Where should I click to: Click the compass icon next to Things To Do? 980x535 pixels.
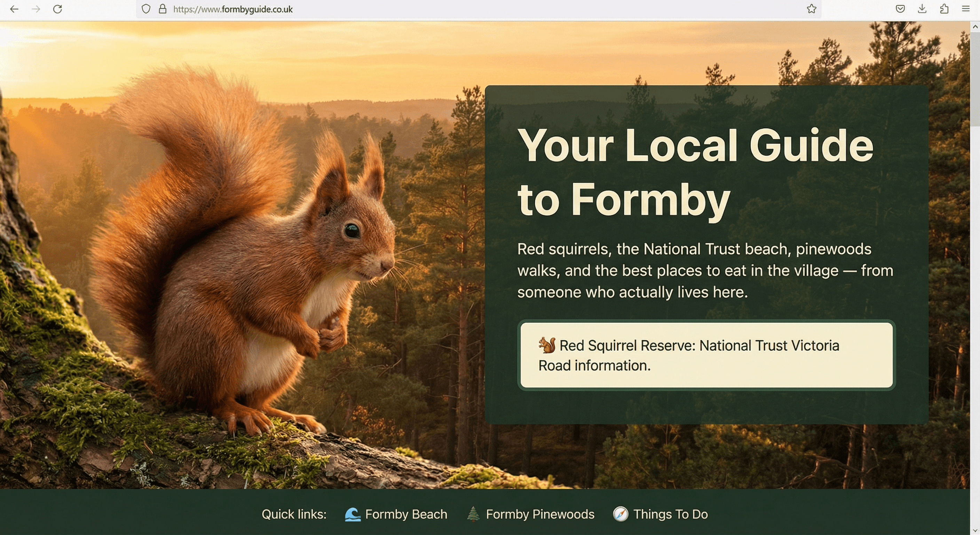pos(621,514)
